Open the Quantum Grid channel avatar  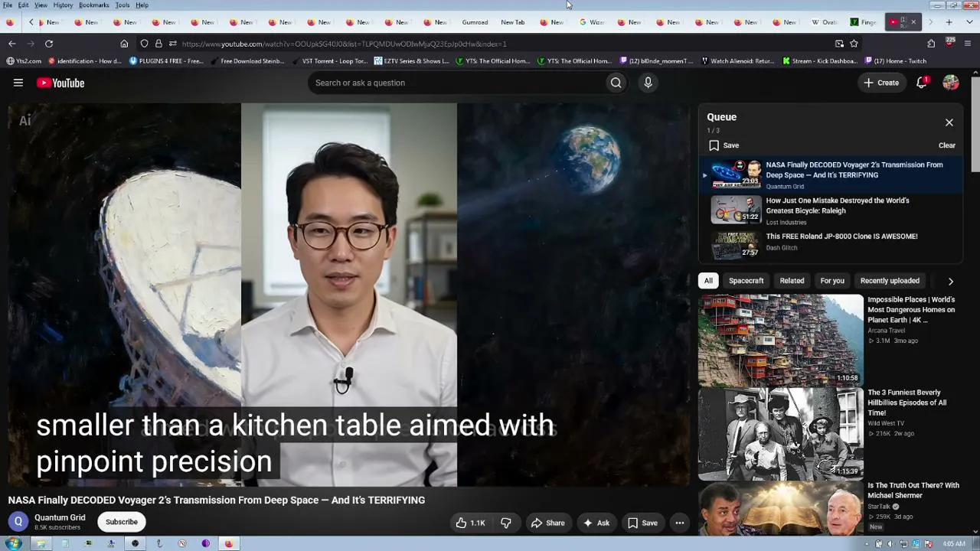pos(18,521)
